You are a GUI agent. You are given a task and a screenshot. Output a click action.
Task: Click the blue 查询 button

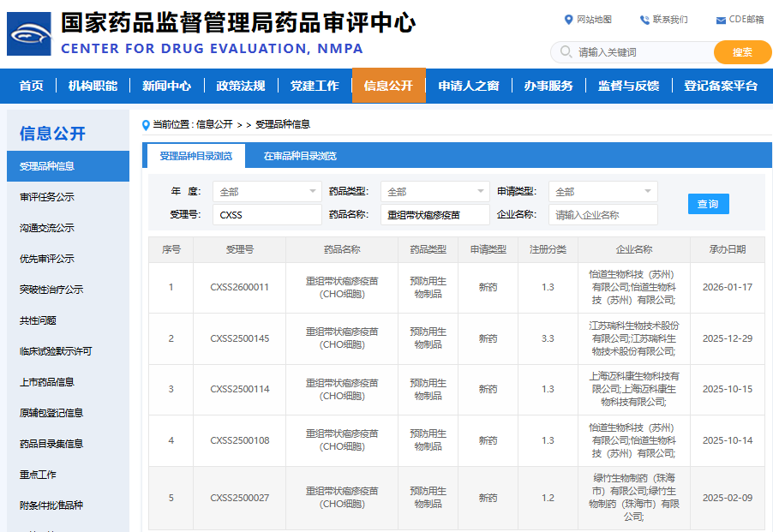[x=709, y=204]
